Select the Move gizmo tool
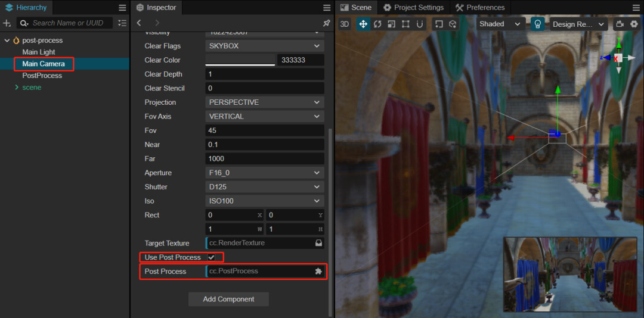644x318 pixels. coord(363,24)
